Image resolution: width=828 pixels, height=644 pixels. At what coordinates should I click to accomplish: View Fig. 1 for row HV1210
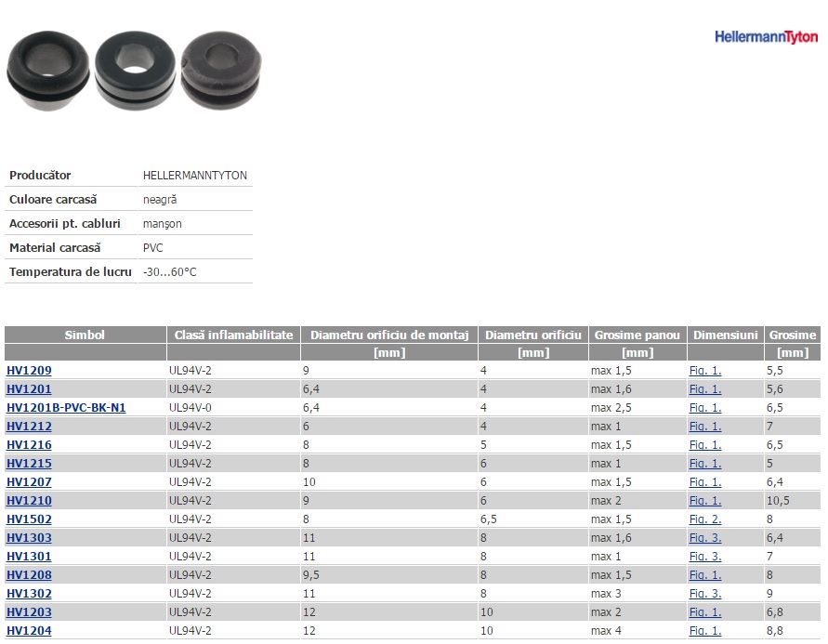coord(705,500)
